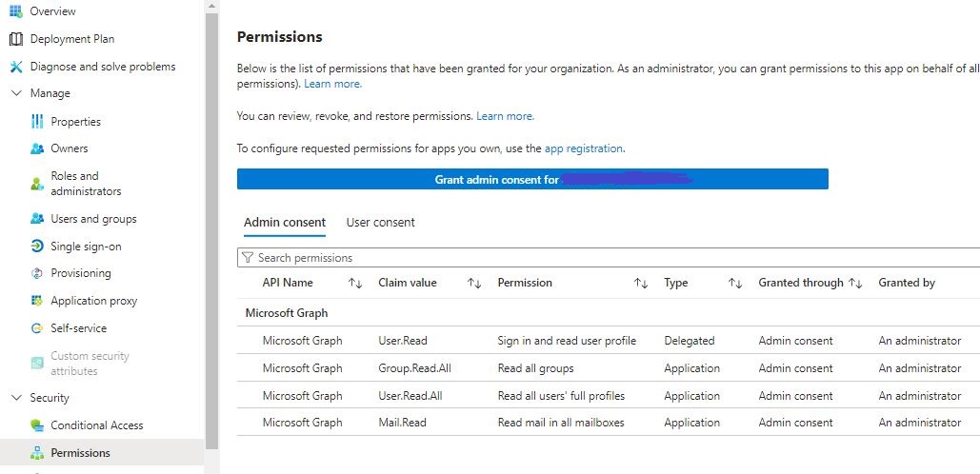
Task: Sort by Granted through column arrows
Action: coord(855,283)
